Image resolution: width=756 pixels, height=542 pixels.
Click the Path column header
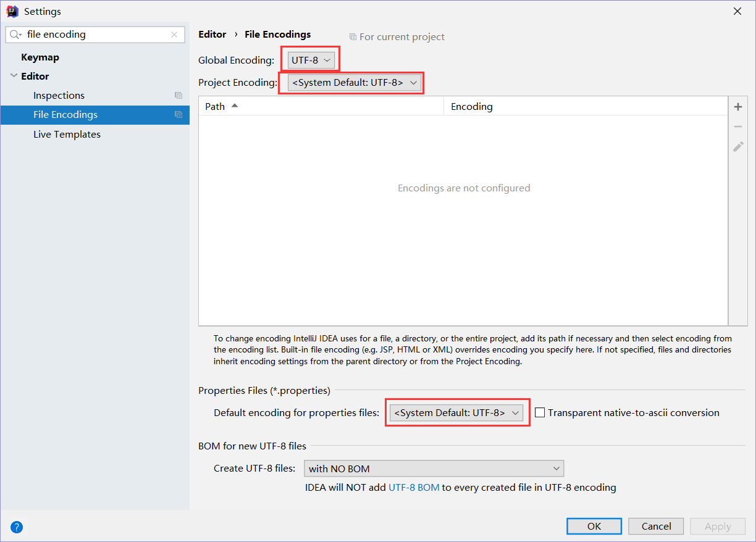coord(321,106)
